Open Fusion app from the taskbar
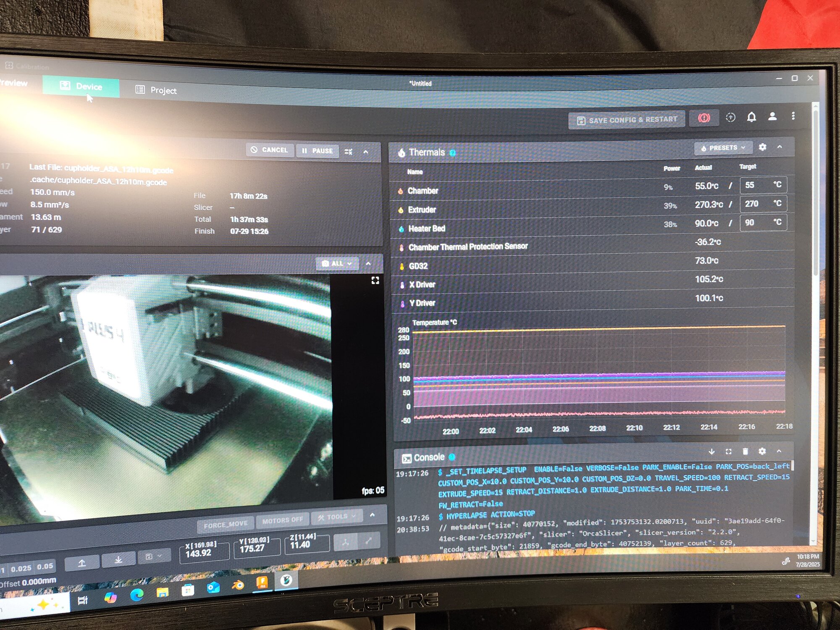 click(x=262, y=582)
